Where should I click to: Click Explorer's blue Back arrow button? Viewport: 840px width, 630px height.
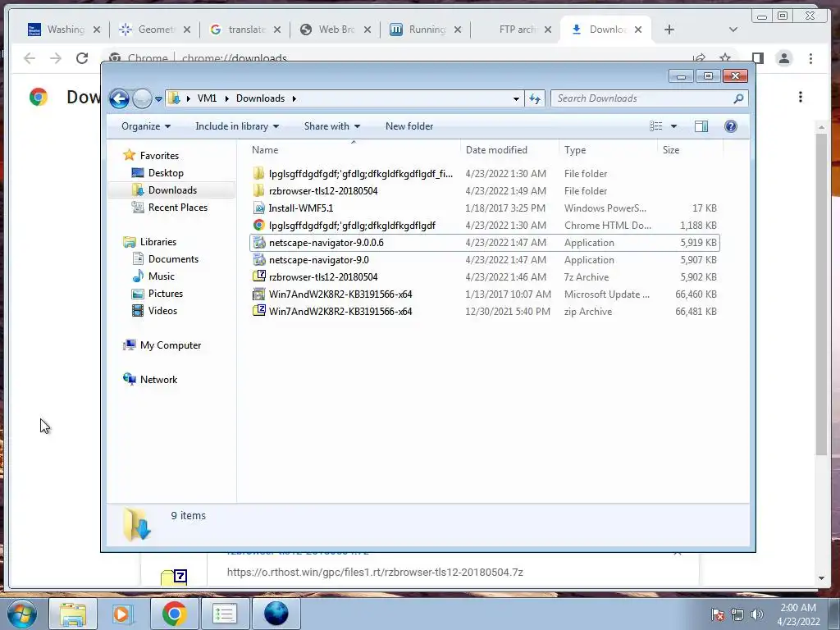[x=119, y=98]
